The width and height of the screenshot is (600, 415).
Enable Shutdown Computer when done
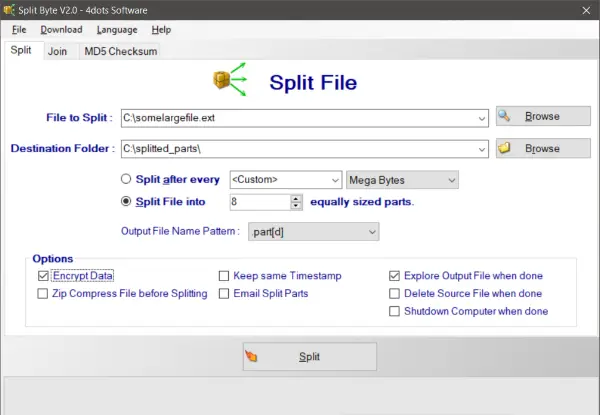pyautogui.click(x=395, y=311)
